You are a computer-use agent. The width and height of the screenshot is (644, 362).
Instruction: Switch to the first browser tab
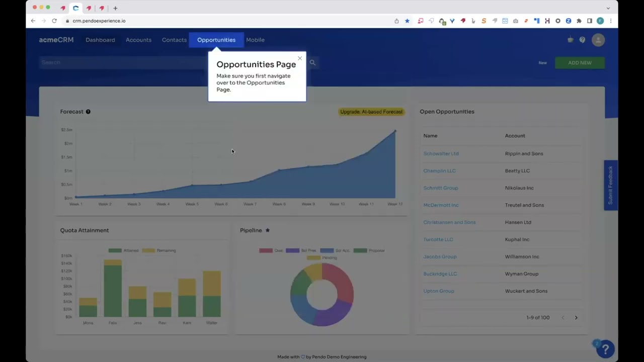63,8
